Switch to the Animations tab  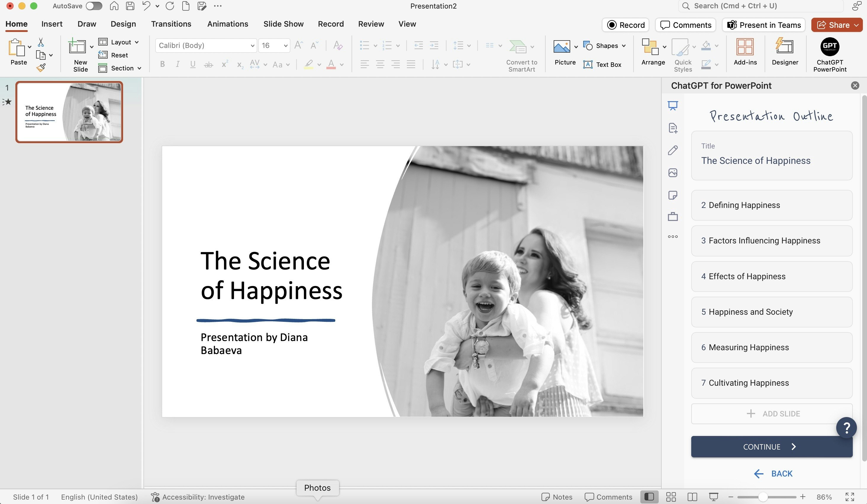(228, 24)
